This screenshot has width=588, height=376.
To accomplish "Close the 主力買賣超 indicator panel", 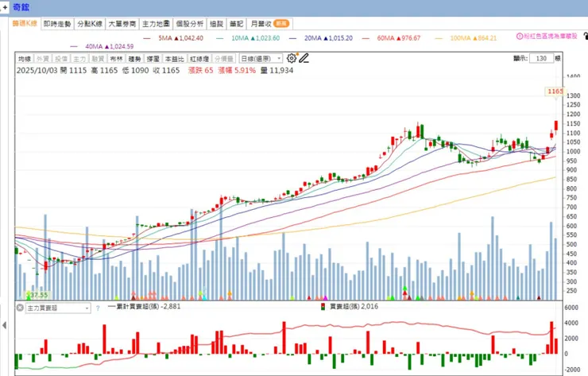I will pyautogui.click(x=20, y=308).
